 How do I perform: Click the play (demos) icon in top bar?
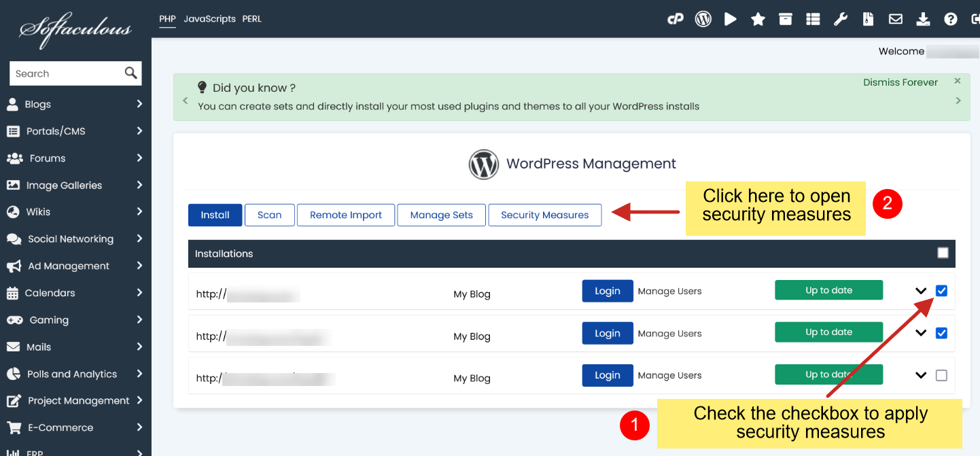[731, 19]
